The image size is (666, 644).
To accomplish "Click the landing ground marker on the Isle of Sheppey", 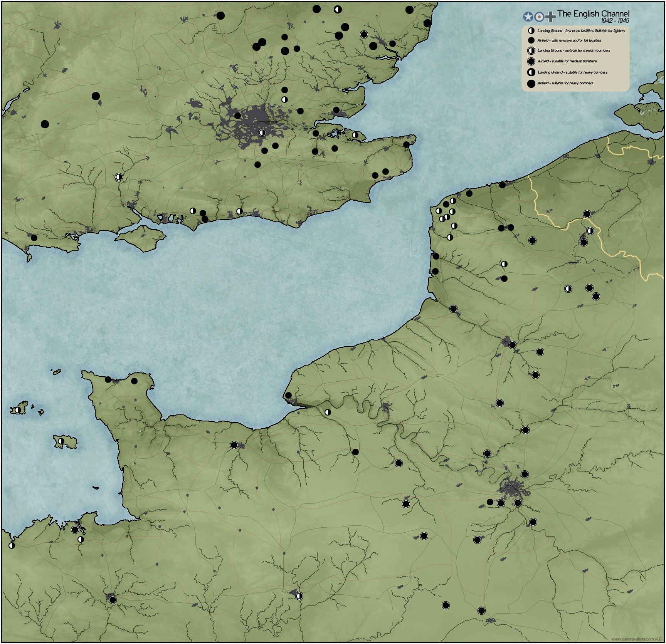I will click(355, 135).
